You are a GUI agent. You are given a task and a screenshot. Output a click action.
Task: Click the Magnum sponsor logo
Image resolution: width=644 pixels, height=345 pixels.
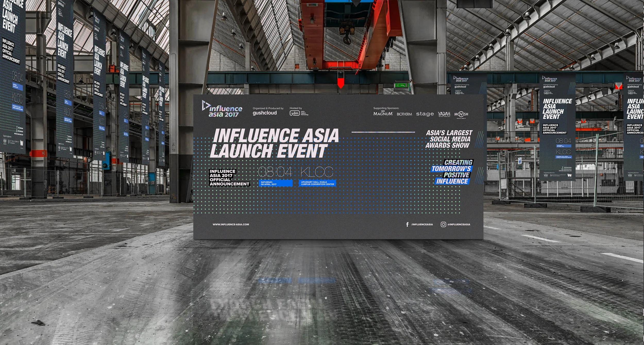[x=383, y=113]
